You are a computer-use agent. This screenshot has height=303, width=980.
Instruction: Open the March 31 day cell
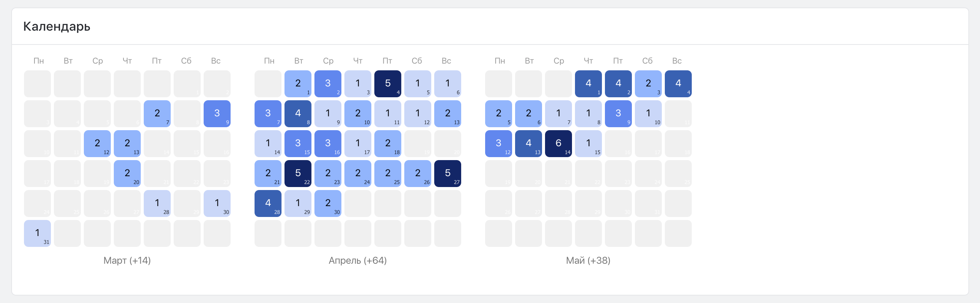[37, 233]
